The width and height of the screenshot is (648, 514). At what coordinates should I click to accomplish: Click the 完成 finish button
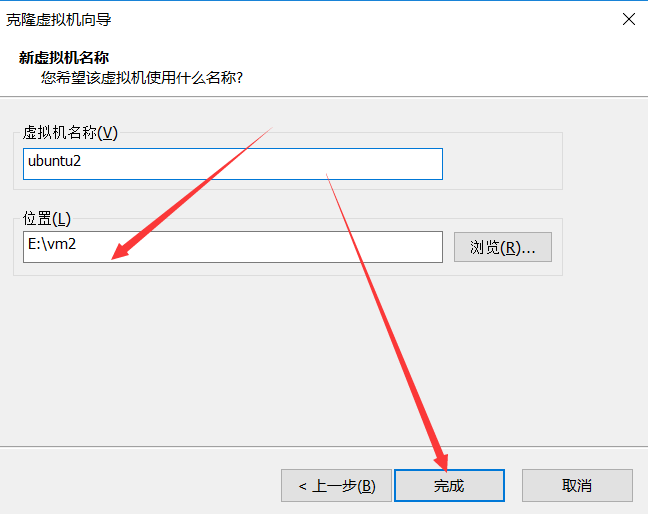pyautogui.click(x=449, y=485)
